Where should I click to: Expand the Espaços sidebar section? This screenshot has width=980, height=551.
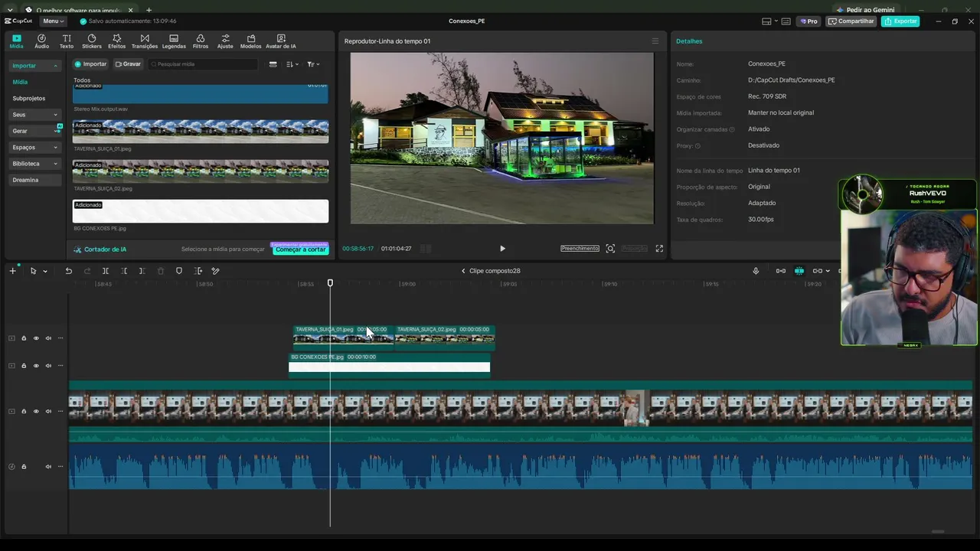(34, 147)
